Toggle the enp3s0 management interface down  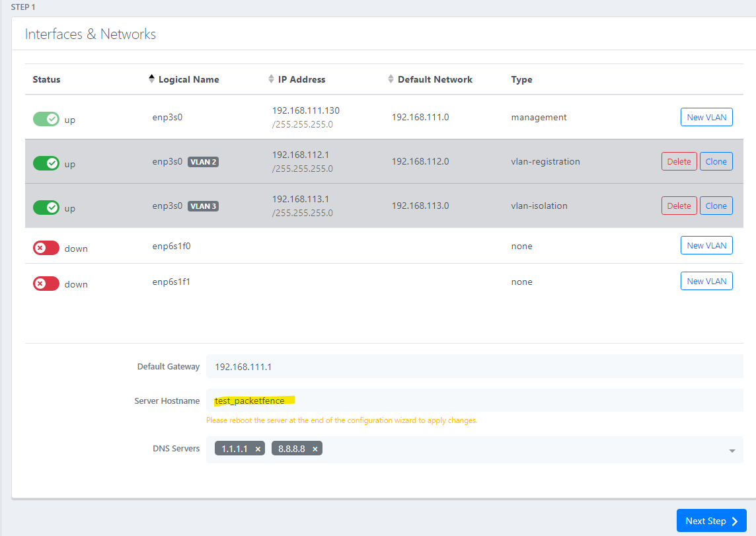46,118
